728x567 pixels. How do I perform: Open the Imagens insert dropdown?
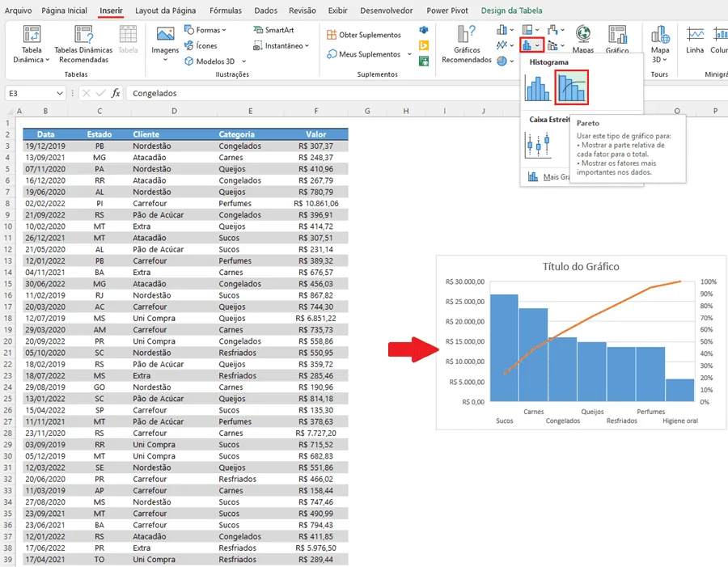coord(165,45)
